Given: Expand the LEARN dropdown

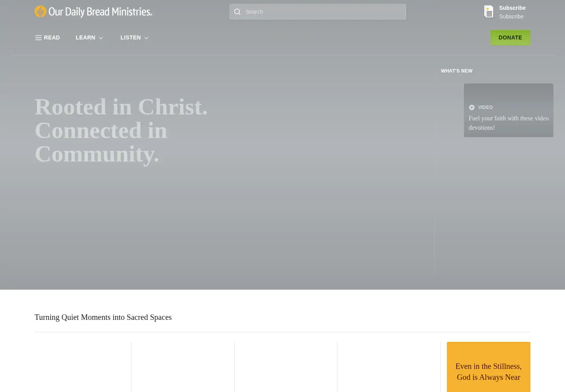Looking at the screenshot, I should click(89, 38).
